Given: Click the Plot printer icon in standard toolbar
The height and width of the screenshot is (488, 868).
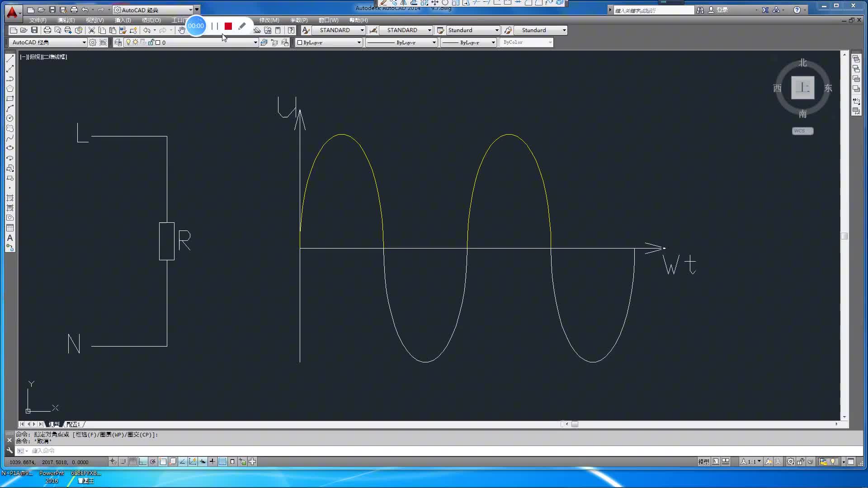Looking at the screenshot, I should 47,30.
